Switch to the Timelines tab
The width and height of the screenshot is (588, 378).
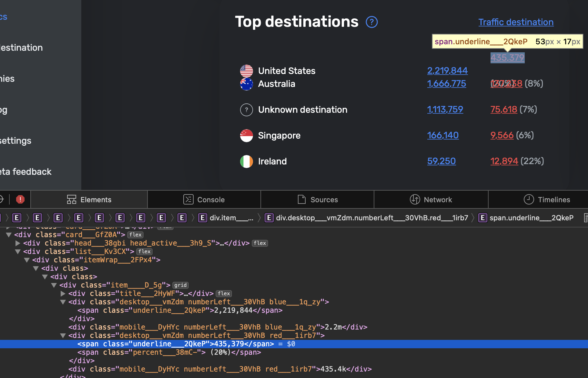(x=547, y=199)
